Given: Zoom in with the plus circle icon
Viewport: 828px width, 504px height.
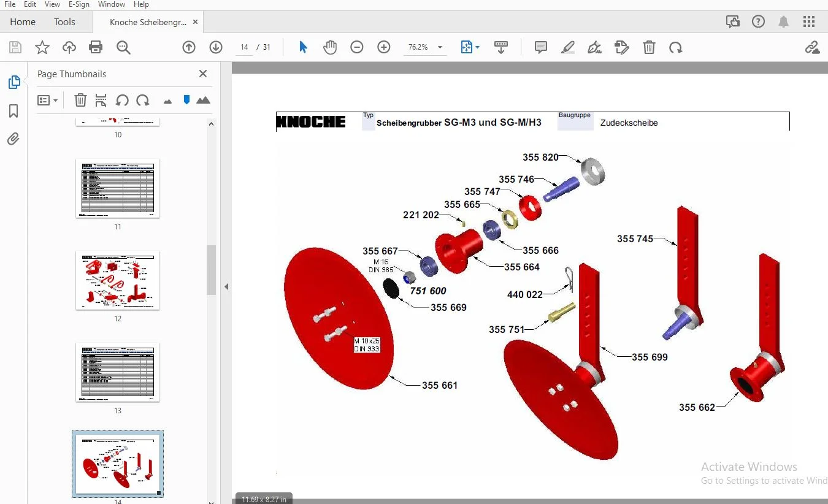Looking at the screenshot, I should click(384, 47).
